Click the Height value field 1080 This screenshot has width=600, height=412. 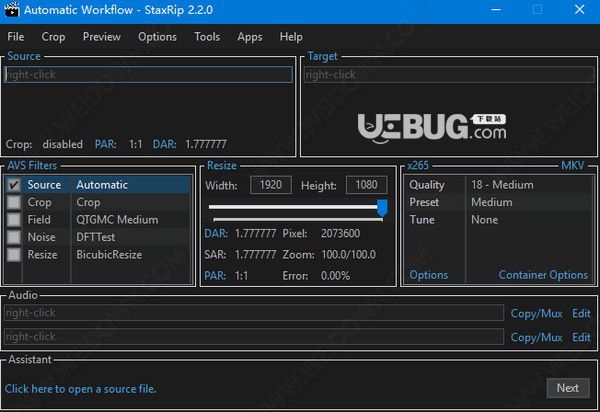click(366, 185)
